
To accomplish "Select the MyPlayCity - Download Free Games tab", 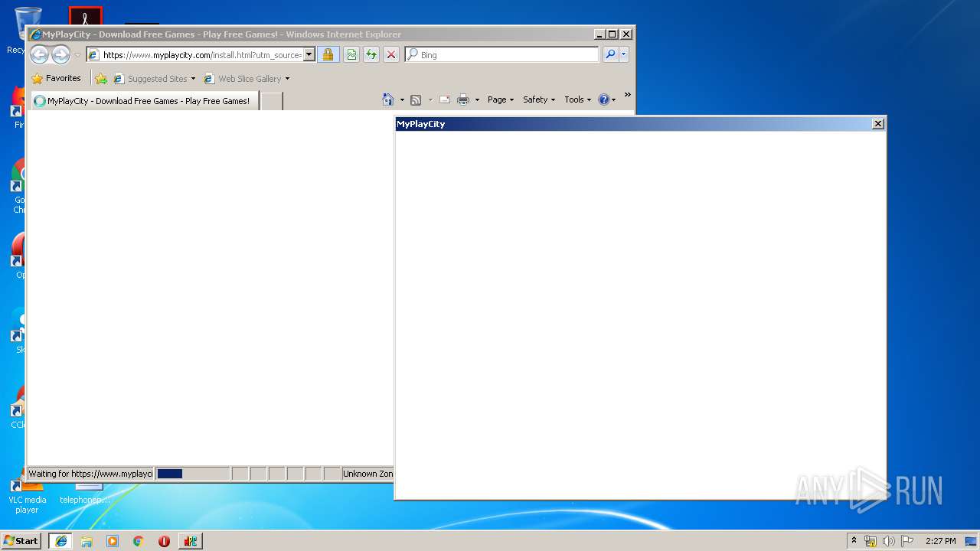I will [x=144, y=101].
